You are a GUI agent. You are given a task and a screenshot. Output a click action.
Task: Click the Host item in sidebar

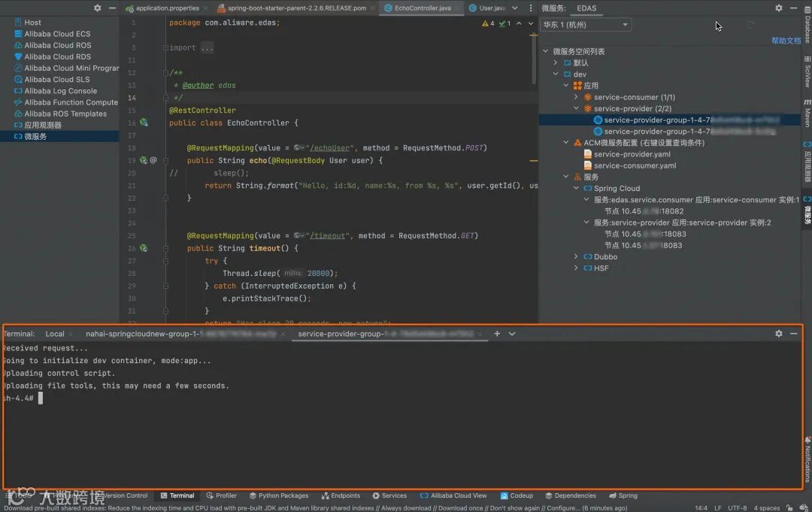[32, 23]
